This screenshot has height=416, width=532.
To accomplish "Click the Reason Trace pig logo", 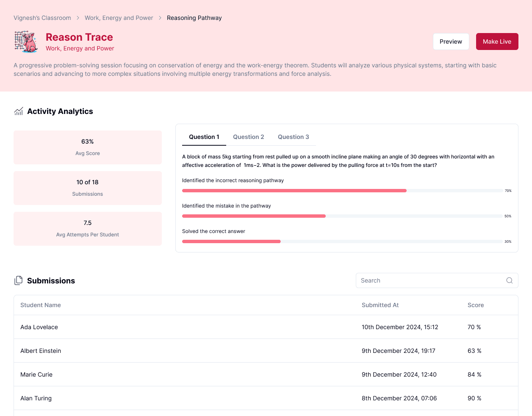I will pos(27,42).
